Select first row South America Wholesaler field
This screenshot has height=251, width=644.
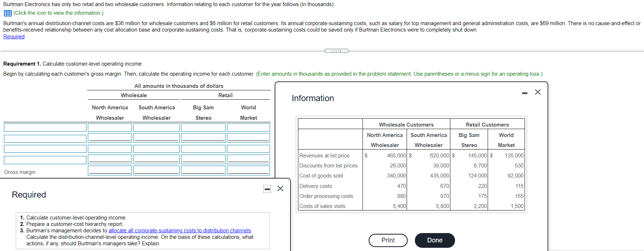[x=156, y=127]
